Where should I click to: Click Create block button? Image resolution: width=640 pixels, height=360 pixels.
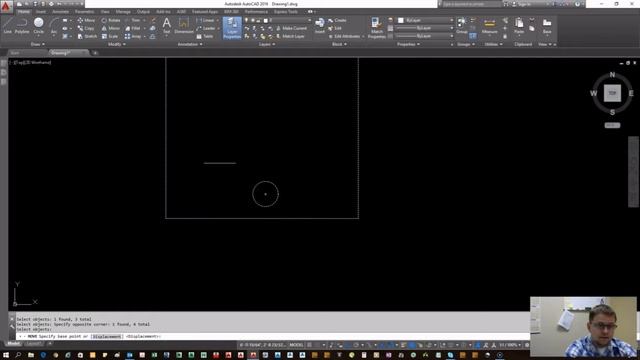(x=337, y=20)
